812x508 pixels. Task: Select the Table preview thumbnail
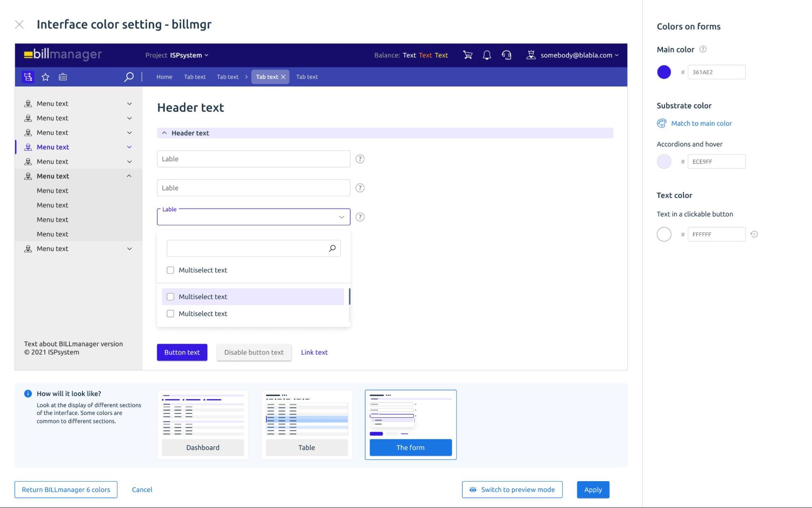tap(307, 425)
